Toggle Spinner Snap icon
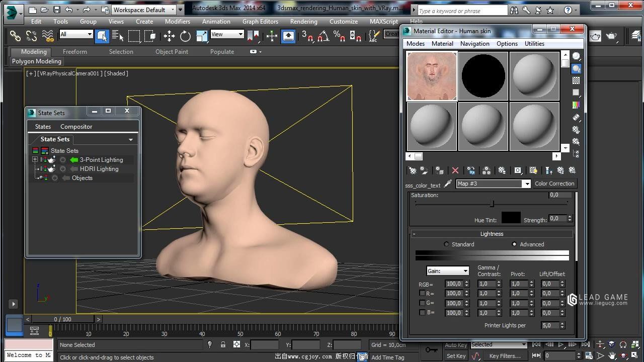 coord(355,36)
